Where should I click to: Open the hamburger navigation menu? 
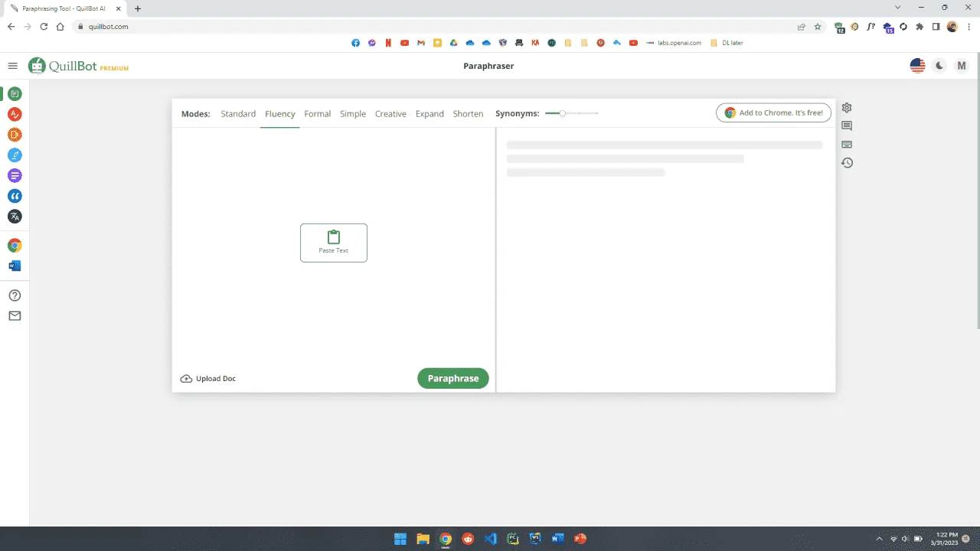pyautogui.click(x=12, y=66)
